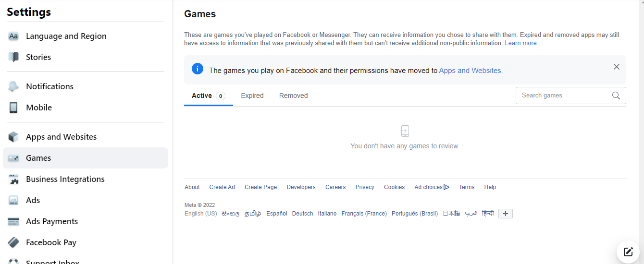Click the Facebook Pay icon
The width and height of the screenshot is (644, 264).
click(13, 242)
